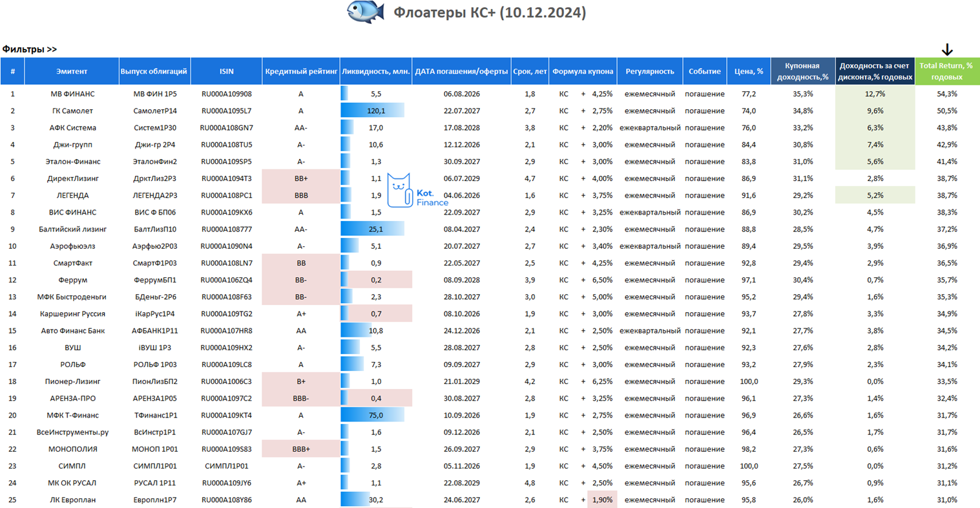Select issuer cell СмартФакт
The image size is (980, 508).
(x=72, y=263)
